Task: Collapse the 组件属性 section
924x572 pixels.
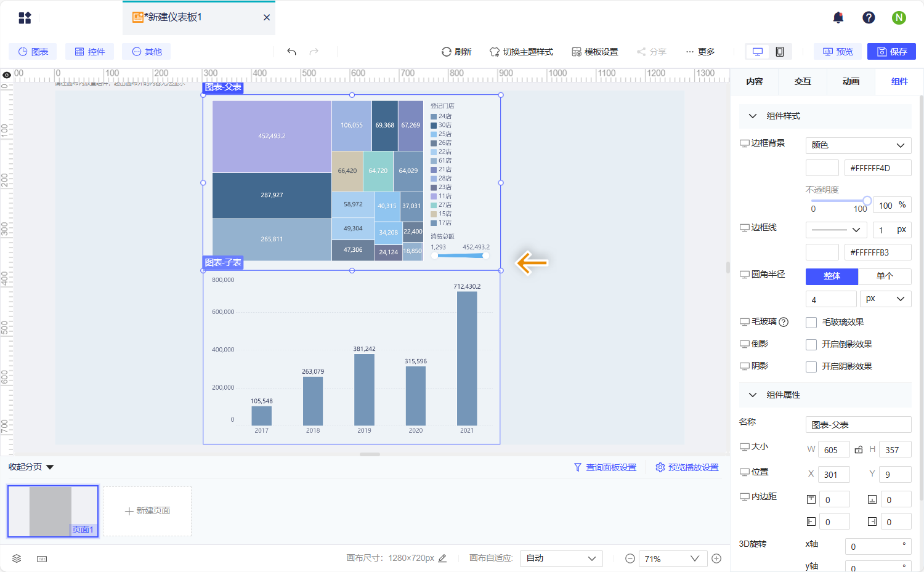Action: pos(752,395)
